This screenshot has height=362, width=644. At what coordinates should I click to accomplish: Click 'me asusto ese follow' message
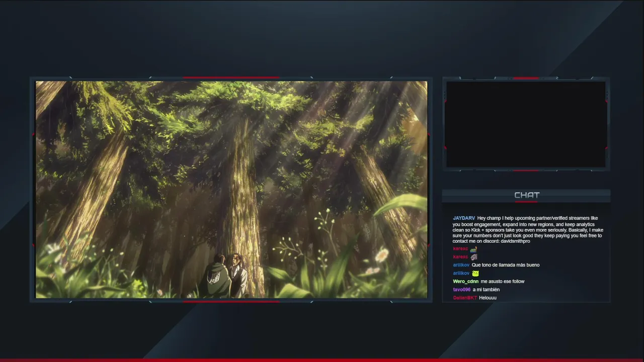click(503, 282)
